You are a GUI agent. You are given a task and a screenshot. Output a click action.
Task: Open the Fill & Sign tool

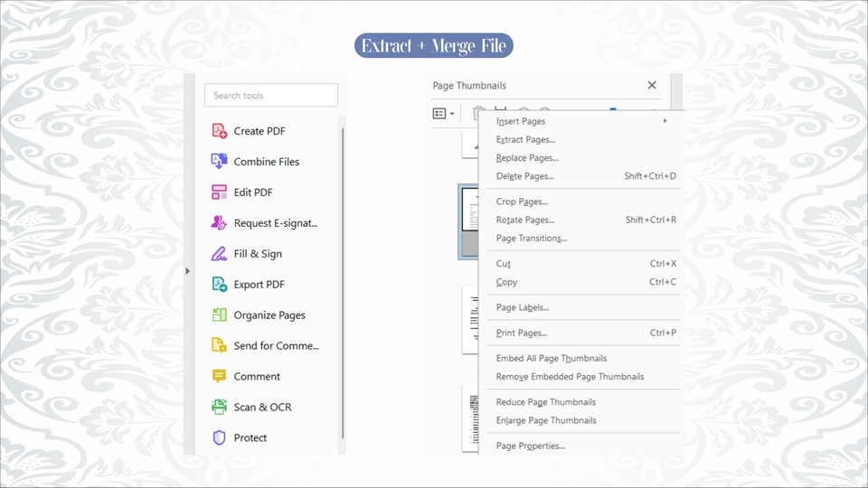click(x=247, y=254)
